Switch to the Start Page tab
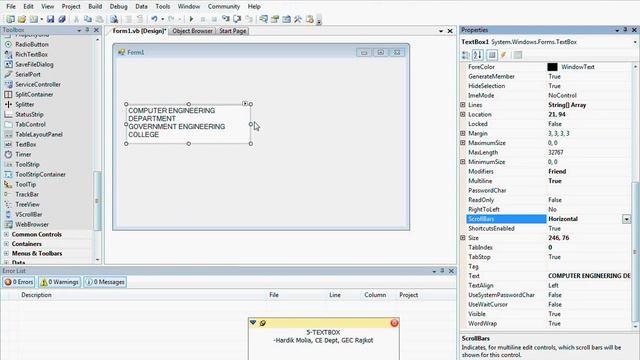This screenshot has width=640, height=360. pyautogui.click(x=233, y=31)
